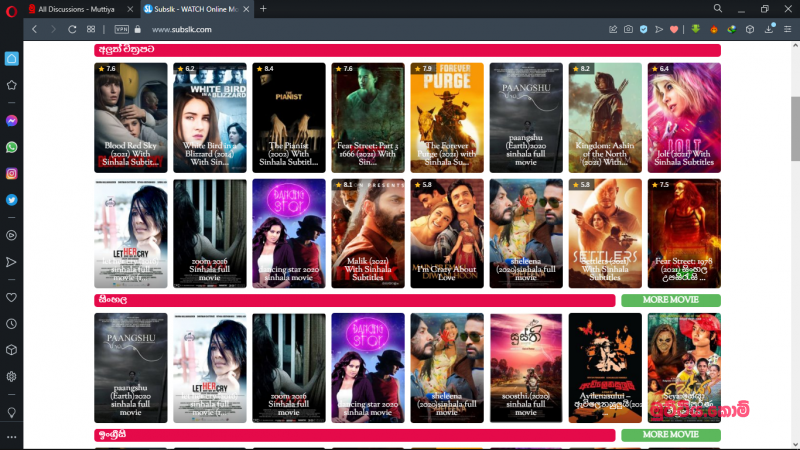Click the page vertical scrollbar thumb
The width and height of the screenshot is (800, 450).
[795, 129]
